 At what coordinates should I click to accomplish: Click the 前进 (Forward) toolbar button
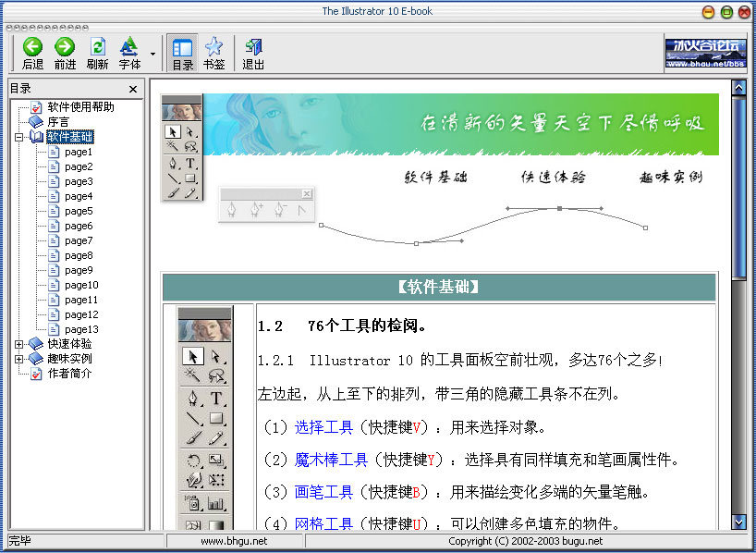tap(65, 53)
